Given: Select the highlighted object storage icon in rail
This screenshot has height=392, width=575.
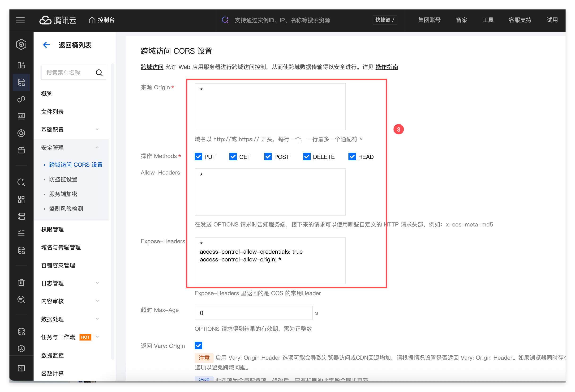Looking at the screenshot, I should click(21, 82).
